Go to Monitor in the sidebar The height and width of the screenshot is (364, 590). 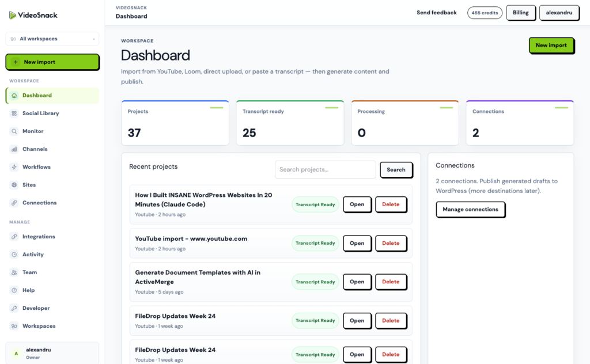pos(52,131)
